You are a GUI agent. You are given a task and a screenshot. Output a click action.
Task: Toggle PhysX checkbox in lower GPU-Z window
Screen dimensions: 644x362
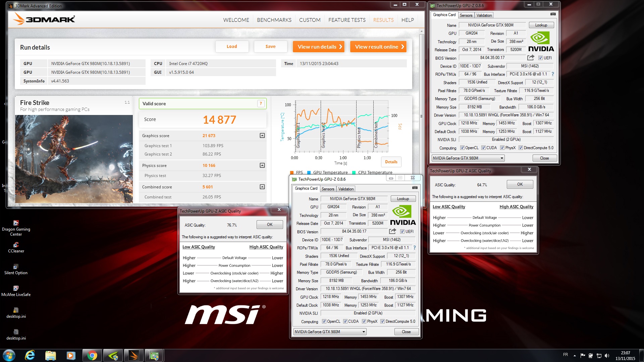[364, 321]
